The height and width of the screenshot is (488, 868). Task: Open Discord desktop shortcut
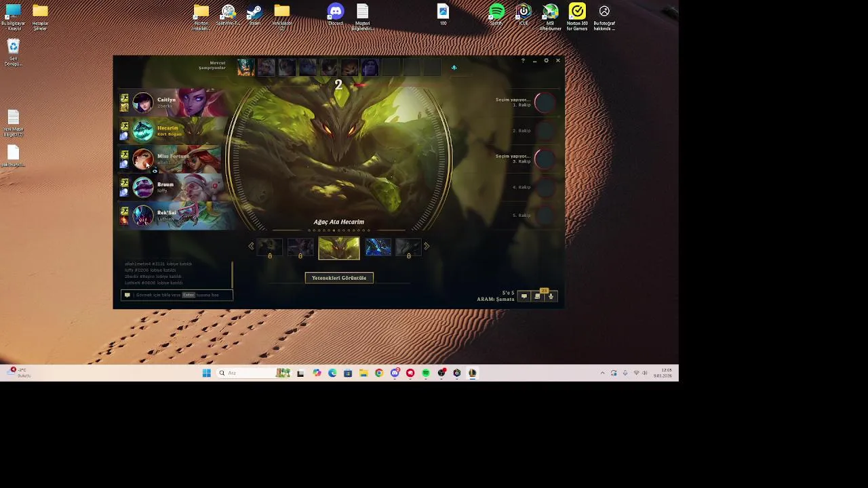336,16
